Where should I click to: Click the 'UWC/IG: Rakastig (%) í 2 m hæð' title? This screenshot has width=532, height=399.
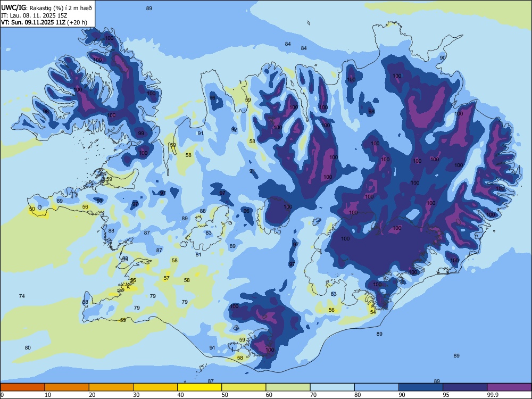point(46,8)
